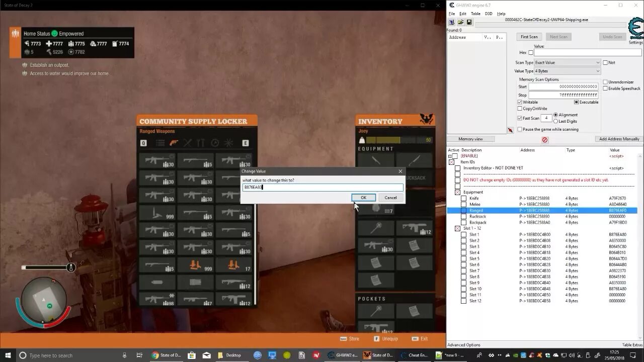
Task: Open the D3D menu in Cheat Engine
Action: click(x=488, y=14)
